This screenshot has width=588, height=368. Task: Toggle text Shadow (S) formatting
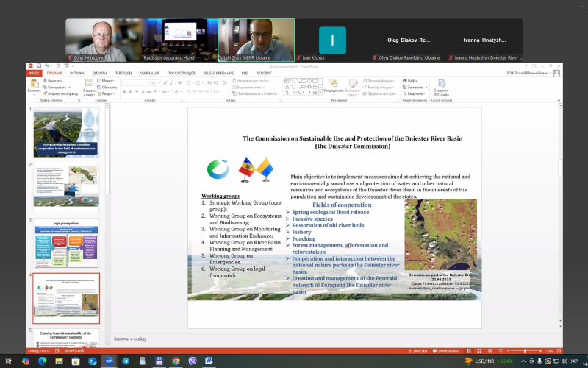[x=143, y=91]
